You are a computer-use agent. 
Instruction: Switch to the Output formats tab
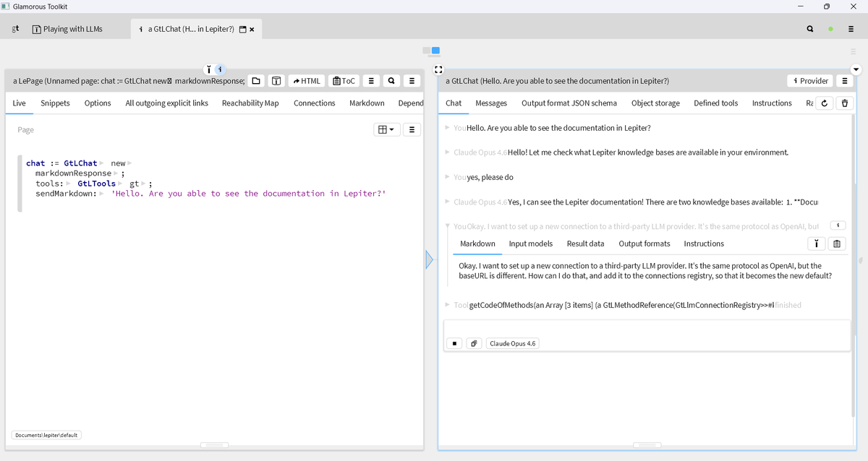(x=644, y=244)
